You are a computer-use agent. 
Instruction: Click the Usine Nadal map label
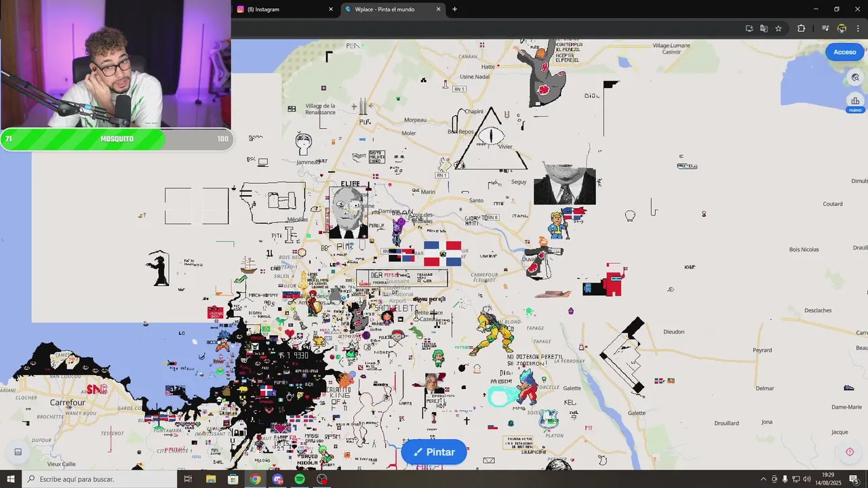(475, 77)
